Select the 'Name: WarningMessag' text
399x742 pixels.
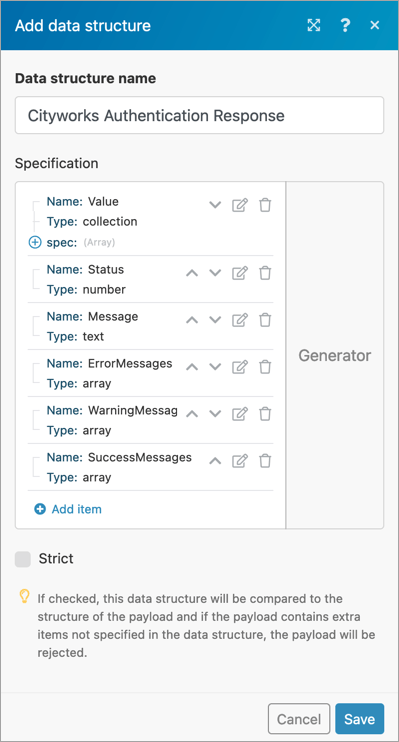coord(112,410)
